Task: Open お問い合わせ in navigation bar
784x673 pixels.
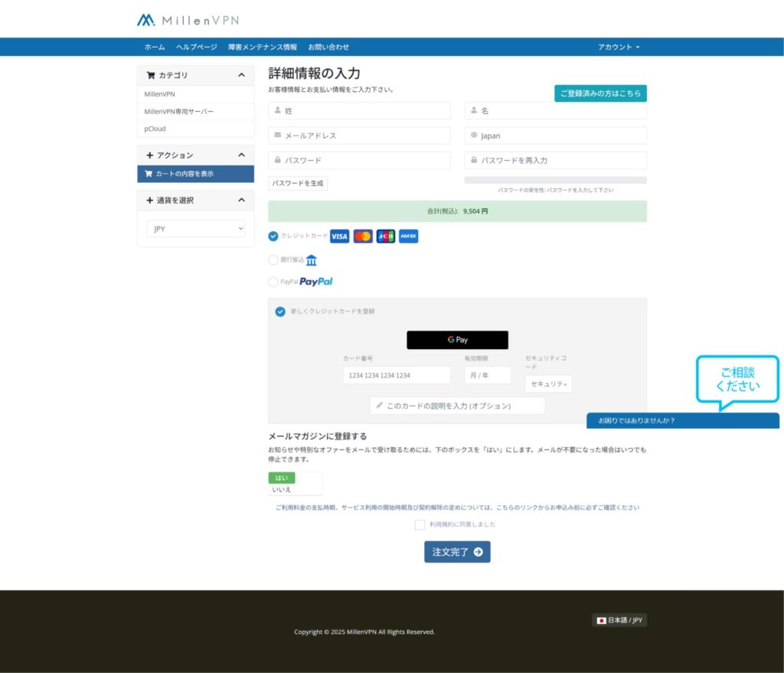Action: [328, 47]
